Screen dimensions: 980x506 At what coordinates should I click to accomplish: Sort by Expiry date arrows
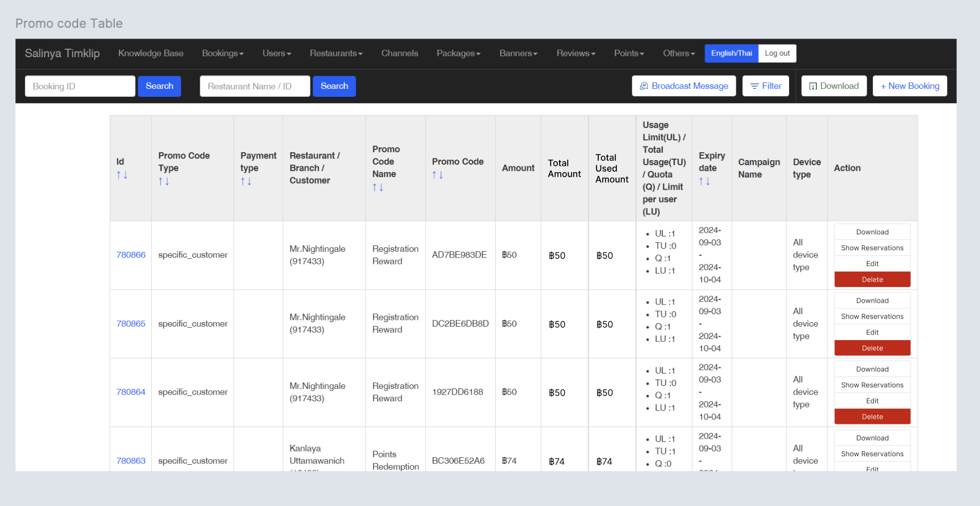click(x=704, y=181)
